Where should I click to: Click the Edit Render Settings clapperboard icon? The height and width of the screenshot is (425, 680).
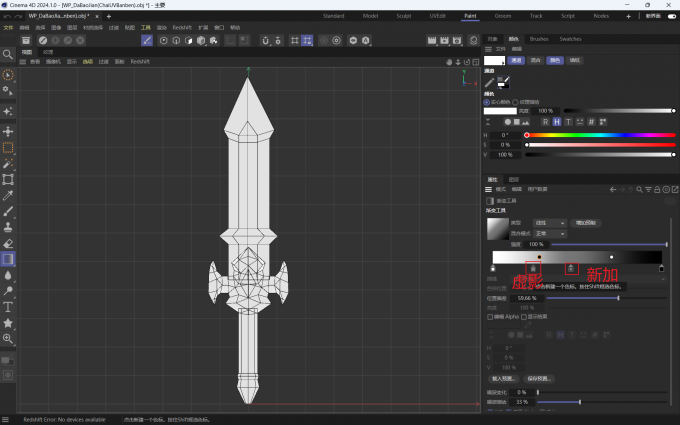(x=457, y=40)
